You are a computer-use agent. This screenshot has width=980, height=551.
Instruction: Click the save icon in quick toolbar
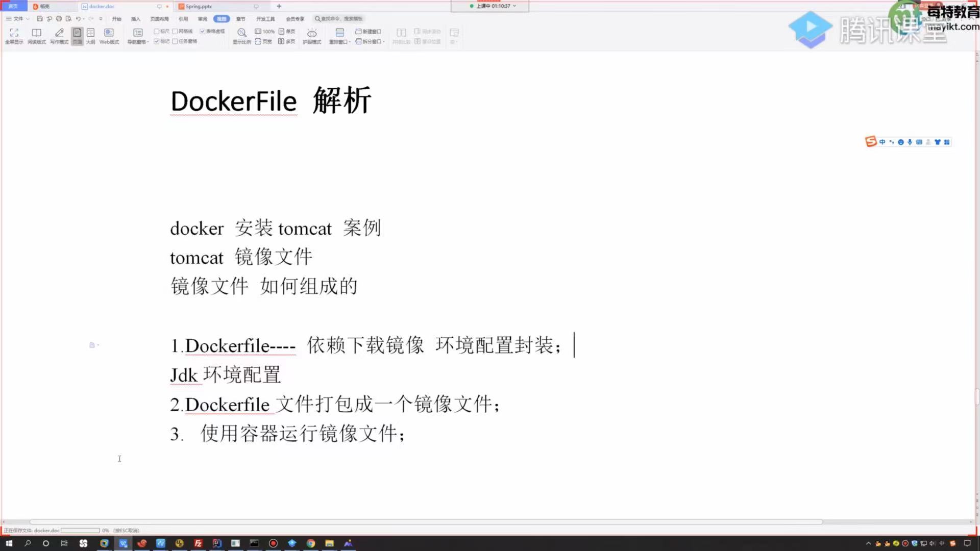(39, 19)
